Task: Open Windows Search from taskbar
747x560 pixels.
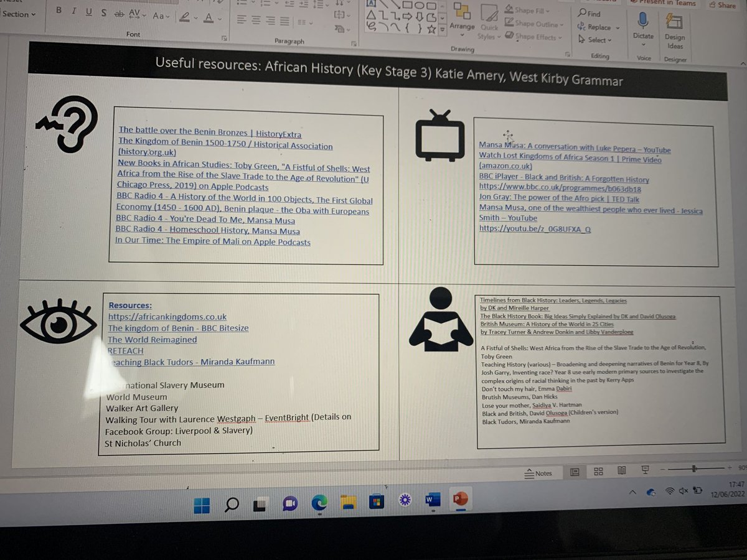Action: (232, 505)
